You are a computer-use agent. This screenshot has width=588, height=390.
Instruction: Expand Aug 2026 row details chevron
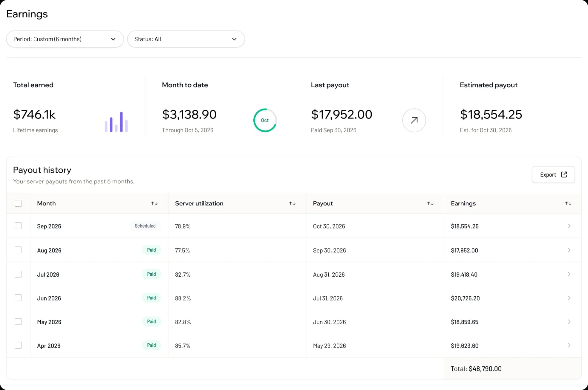point(569,250)
